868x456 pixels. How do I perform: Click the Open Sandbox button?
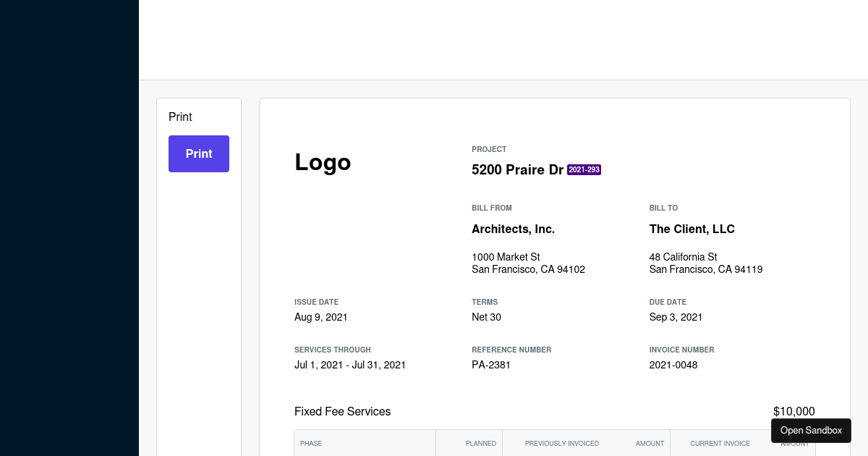(x=811, y=430)
